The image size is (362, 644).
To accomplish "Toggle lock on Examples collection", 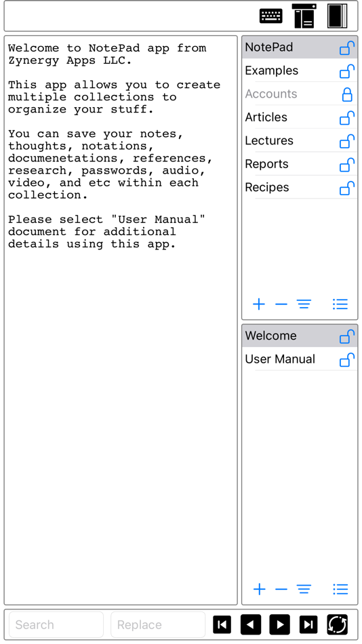I will [x=347, y=71].
